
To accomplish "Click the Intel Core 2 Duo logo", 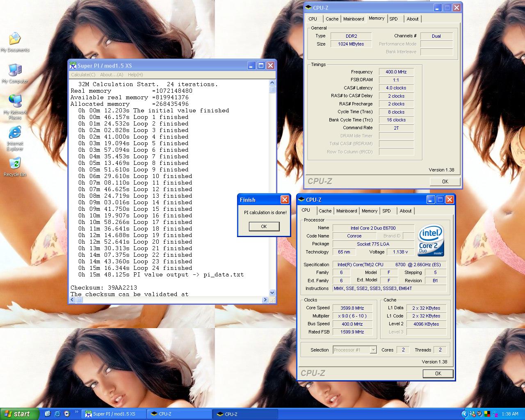I will pyautogui.click(x=431, y=240).
